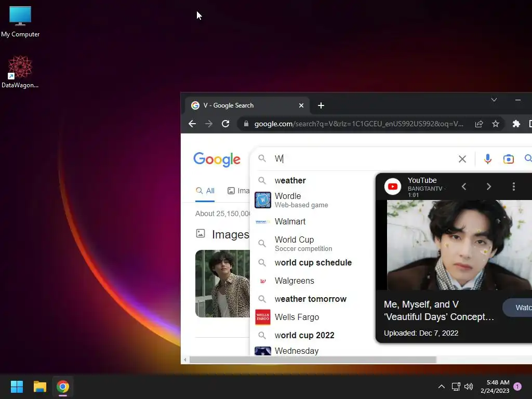Click the horizontal scrollbar thumb
The width and height of the screenshot is (532, 399).
point(313,360)
